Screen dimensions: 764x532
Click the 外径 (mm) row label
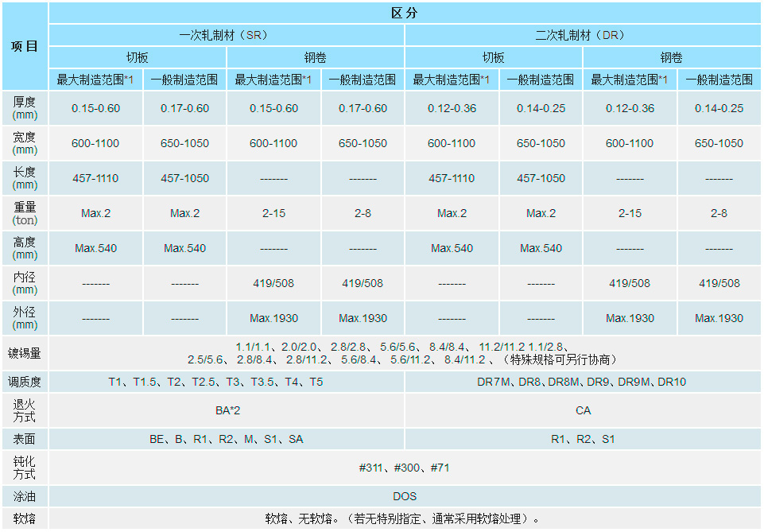tap(25, 318)
